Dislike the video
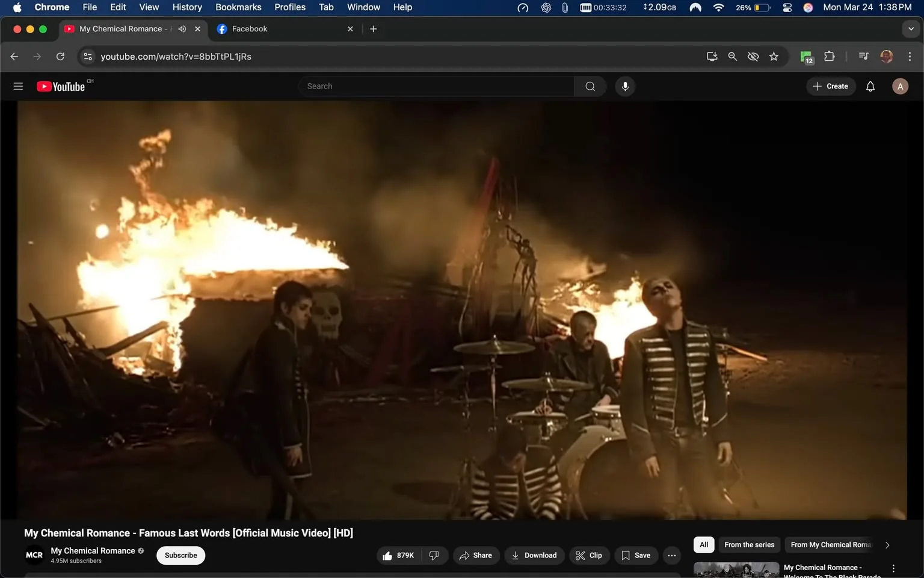924x578 pixels. click(x=434, y=555)
